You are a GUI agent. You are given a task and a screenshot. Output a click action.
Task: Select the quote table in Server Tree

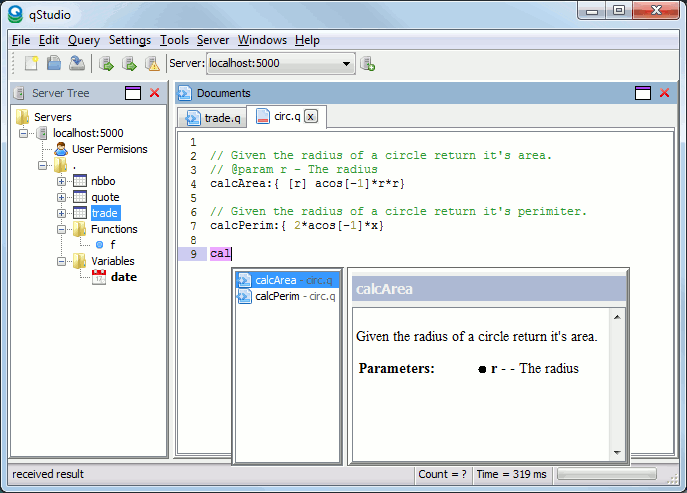[104, 197]
